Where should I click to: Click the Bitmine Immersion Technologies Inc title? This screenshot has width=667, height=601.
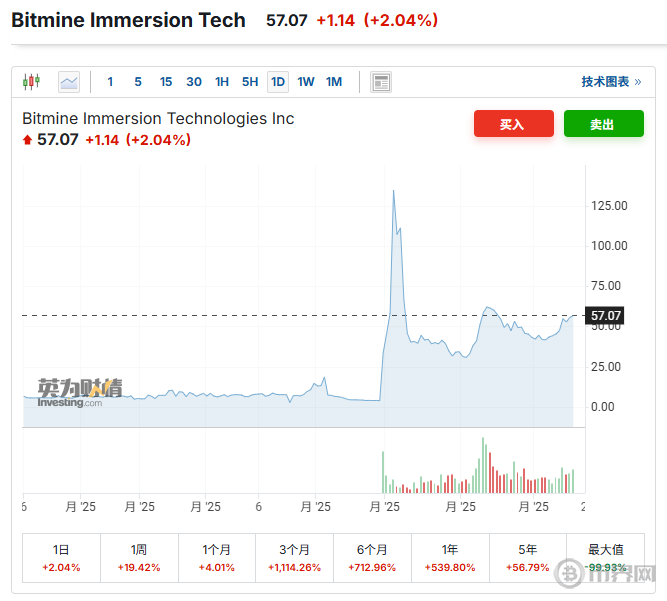(x=158, y=118)
